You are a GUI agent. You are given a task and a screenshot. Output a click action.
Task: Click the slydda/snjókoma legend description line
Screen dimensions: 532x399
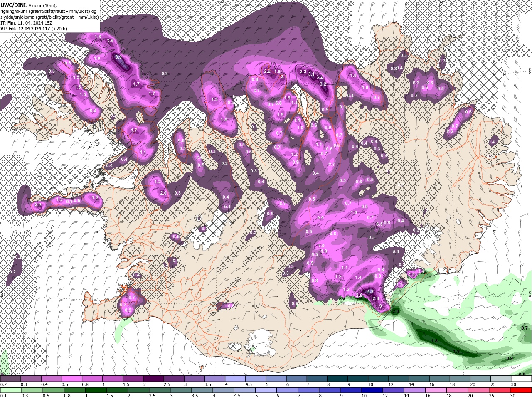[x=49, y=17]
